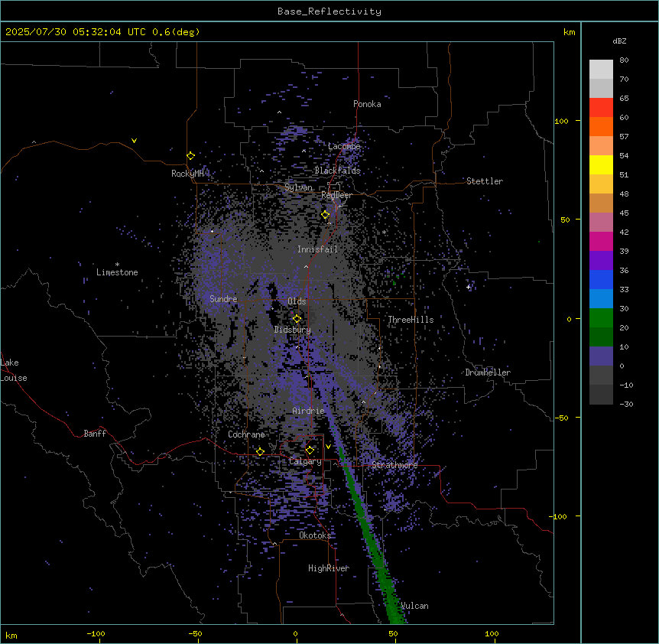Click the Cochrane city label
The width and height of the screenshot is (659, 644).
(x=246, y=434)
